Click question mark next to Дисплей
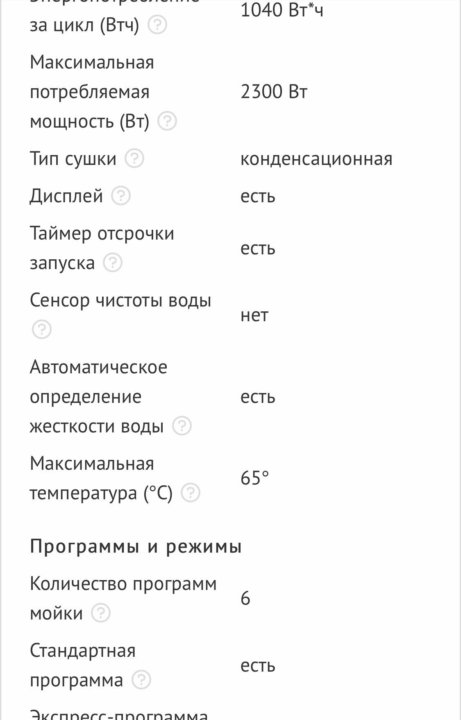Image resolution: width=461 pixels, height=720 pixels. [121, 196]
